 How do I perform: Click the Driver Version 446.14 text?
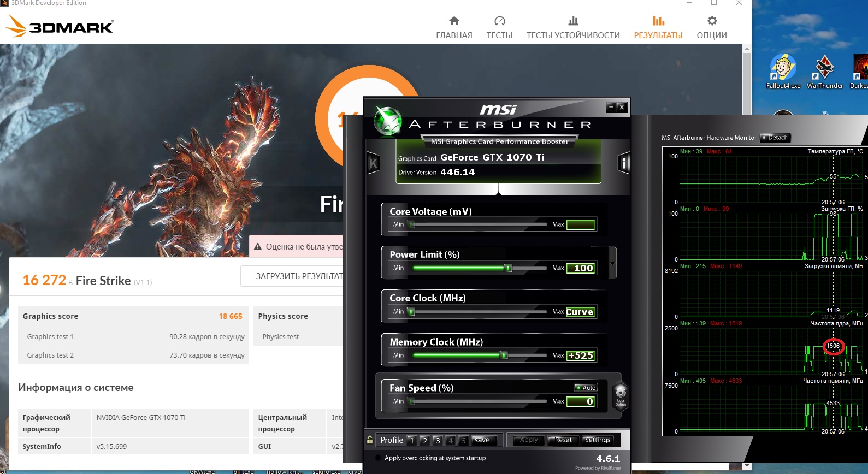point(436,172)
